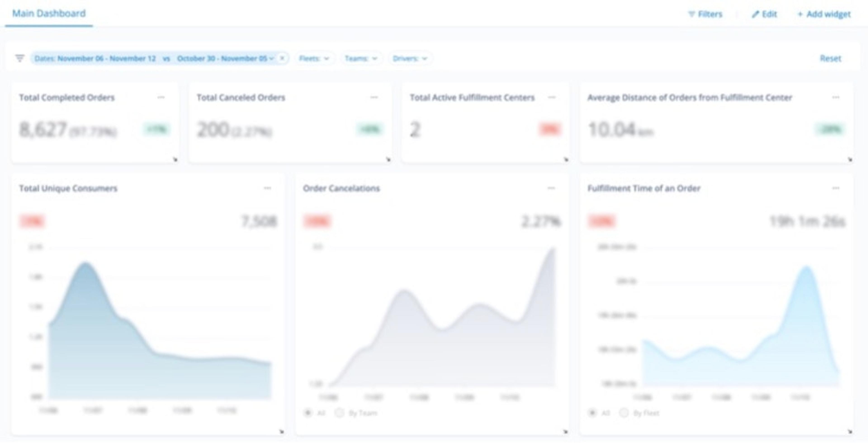Click the filter funnel icon in filter bar
Image resolution: width=868 pixels, height=443 pixels.
20,58
